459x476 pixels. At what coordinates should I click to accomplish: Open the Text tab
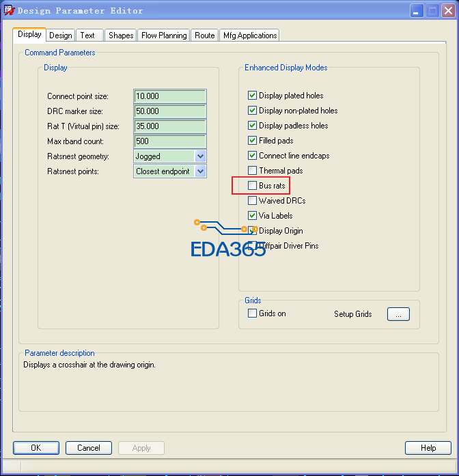click(89, 36)
